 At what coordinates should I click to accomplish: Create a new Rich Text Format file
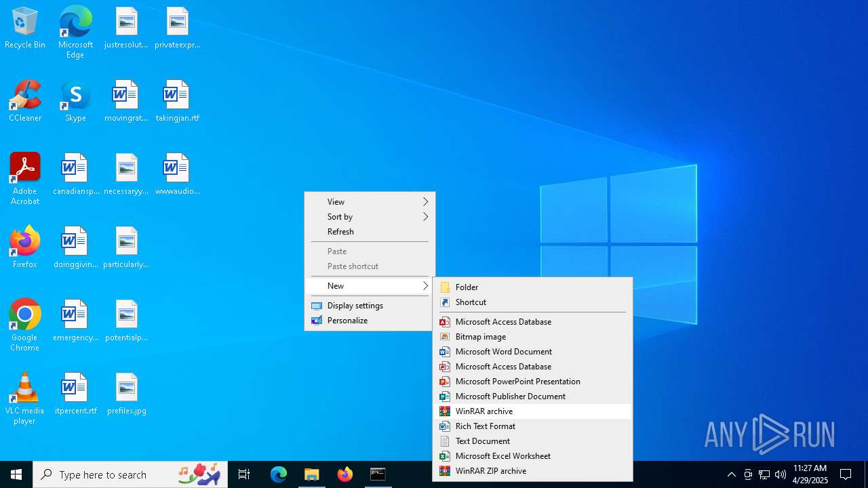point(532,426)
